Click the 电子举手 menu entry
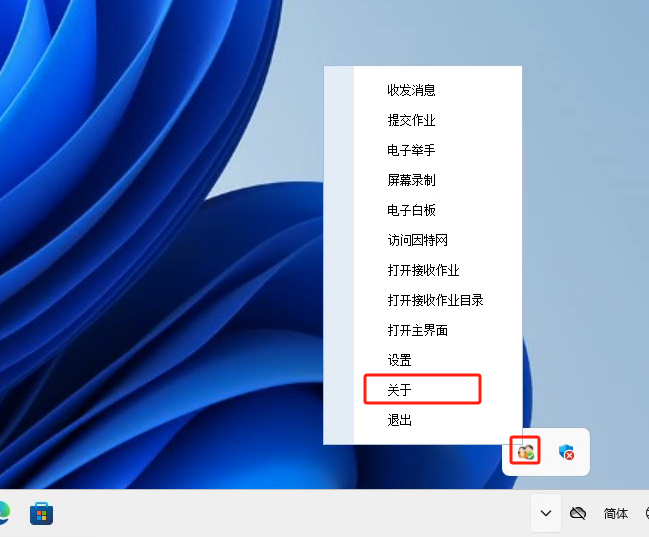Image resolution: width=649 pixels, height=538 pixels. (411, 150)
